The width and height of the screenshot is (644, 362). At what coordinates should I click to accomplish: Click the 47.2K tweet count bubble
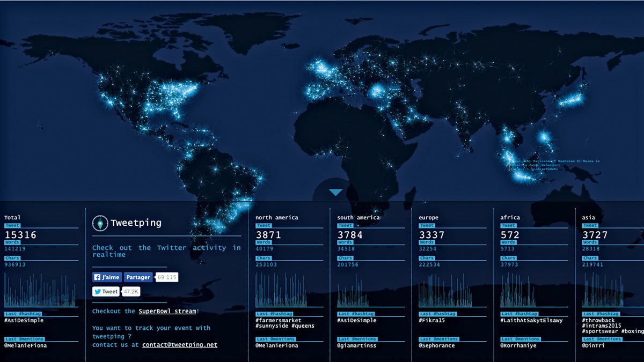pyautogui.click(x=130, y=292)
